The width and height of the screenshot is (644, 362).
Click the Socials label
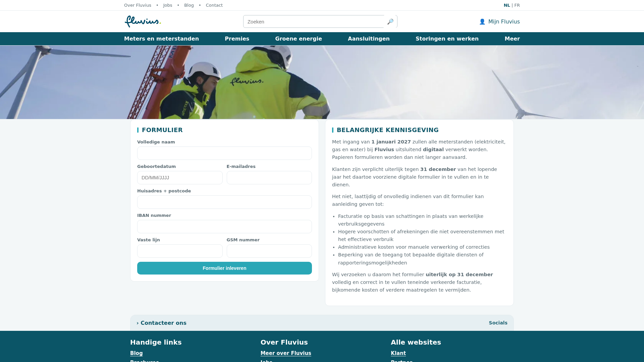tap(498, 323)
